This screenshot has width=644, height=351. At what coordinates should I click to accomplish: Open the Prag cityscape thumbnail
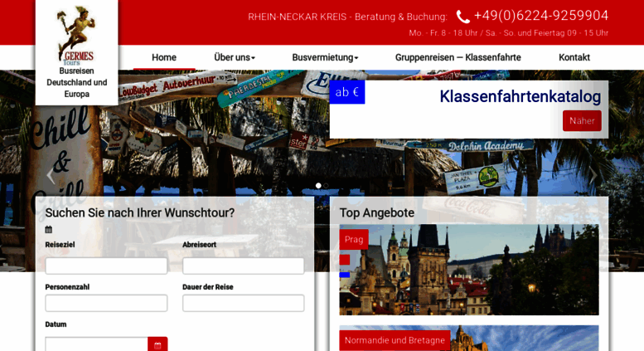point(469,270)
